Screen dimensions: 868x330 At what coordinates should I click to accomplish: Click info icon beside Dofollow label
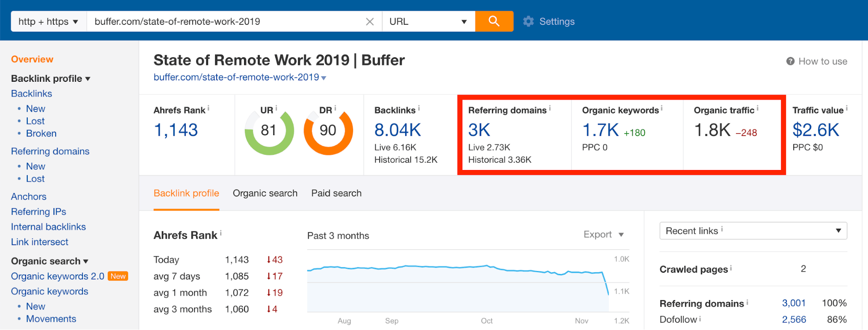coord(700,319)
